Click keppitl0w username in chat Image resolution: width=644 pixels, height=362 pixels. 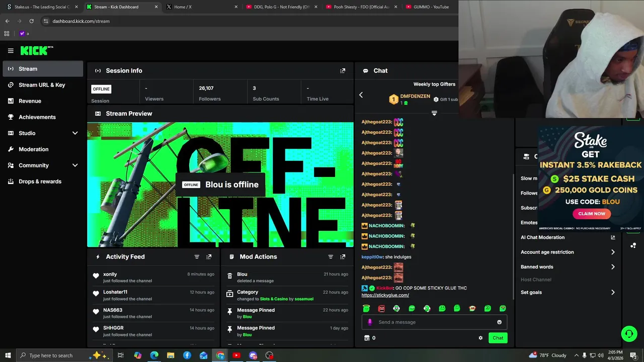point(372,257)
